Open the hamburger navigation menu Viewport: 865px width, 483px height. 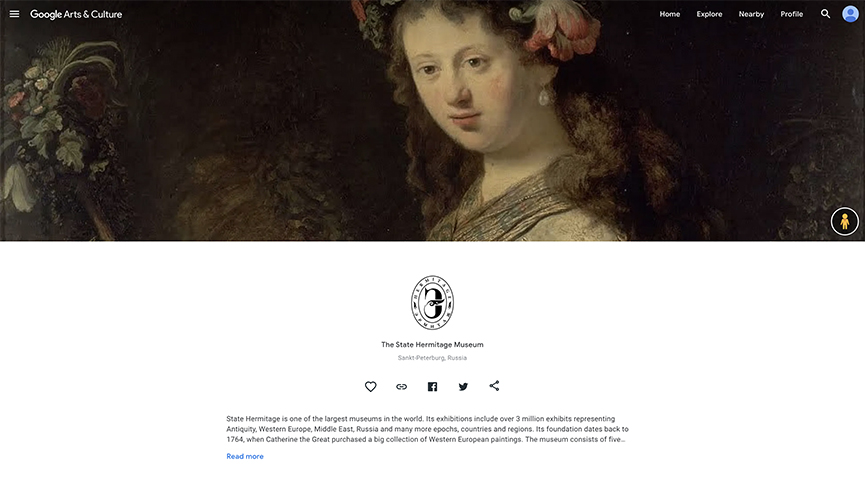click(14, 14)
